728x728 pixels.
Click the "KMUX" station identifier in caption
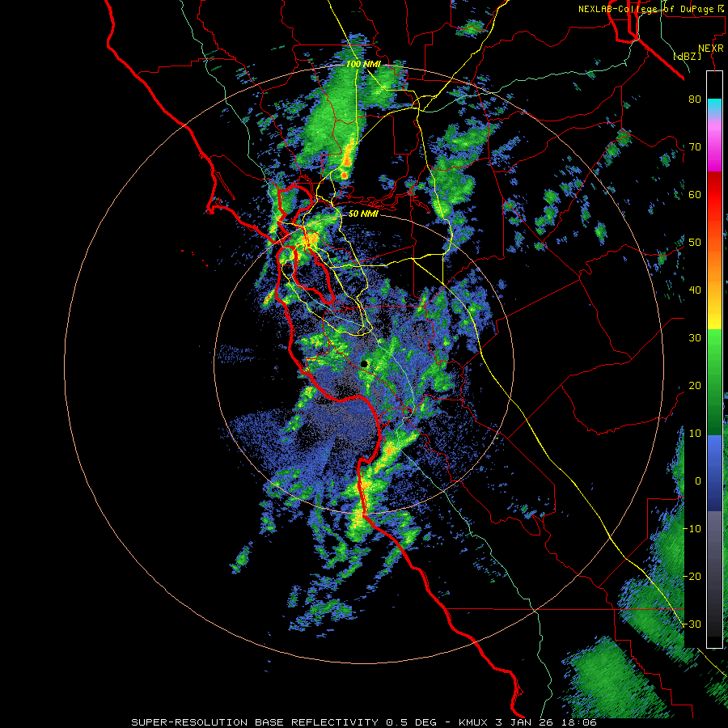pyautogui.click(x=473, y=722)
